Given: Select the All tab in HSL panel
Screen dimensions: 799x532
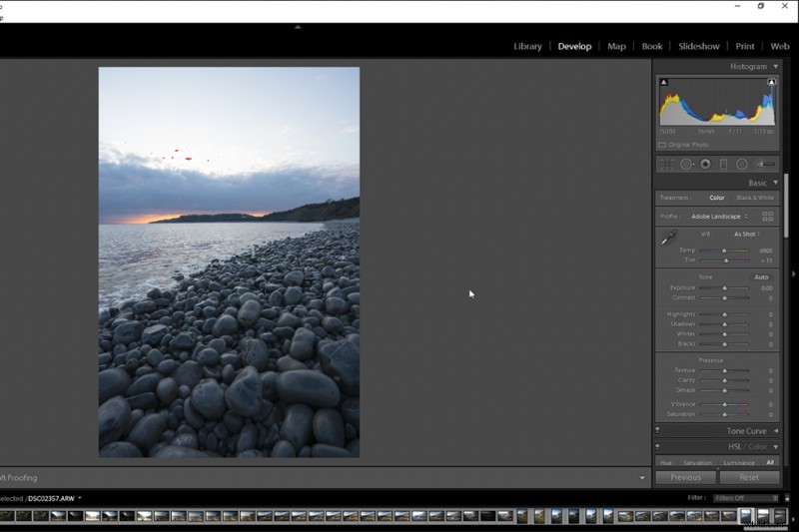Looking at the screenshot, I should click(x=770, y=462).
